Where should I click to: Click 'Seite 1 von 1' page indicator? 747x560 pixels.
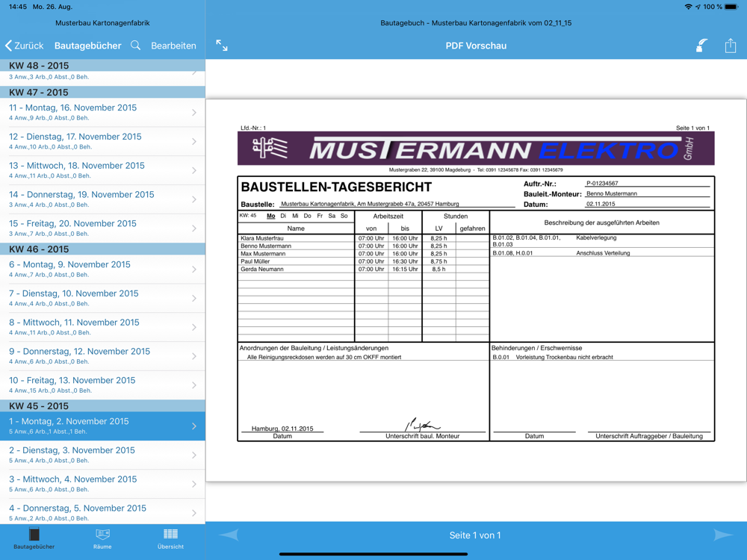(x=475, y=535)
